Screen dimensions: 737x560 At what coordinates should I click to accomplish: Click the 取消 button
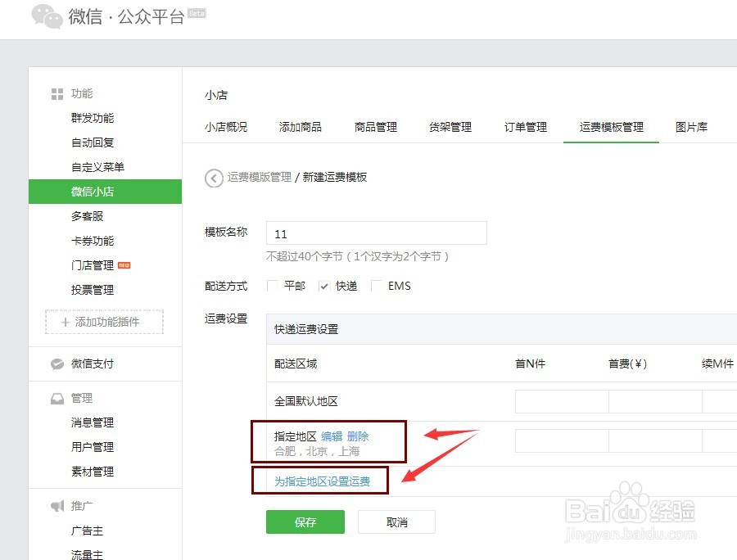click(396, 522)
